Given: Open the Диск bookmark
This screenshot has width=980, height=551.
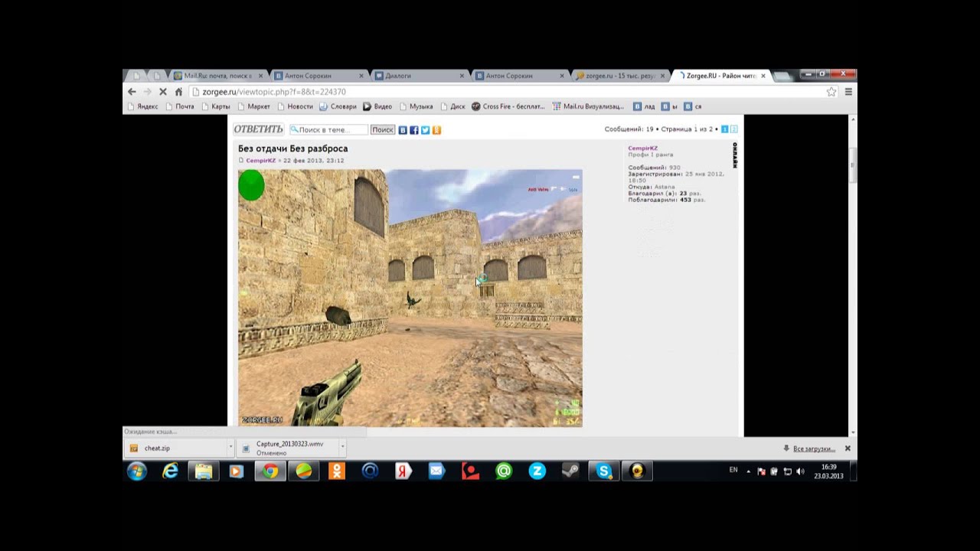Looking at the screenshot, I should (x=452, y=106).
